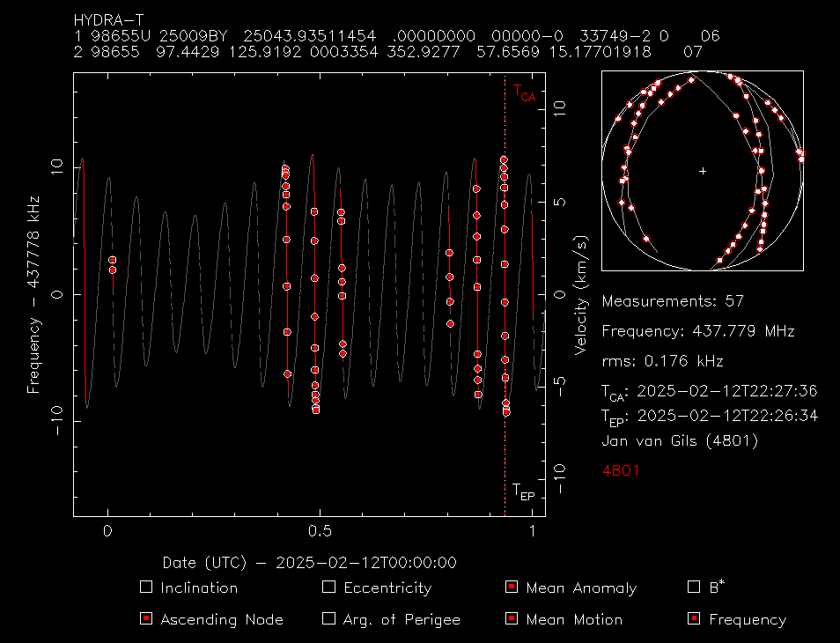
Task: Disable the Ascending Node checkbox
Action: tap(146, 619)
